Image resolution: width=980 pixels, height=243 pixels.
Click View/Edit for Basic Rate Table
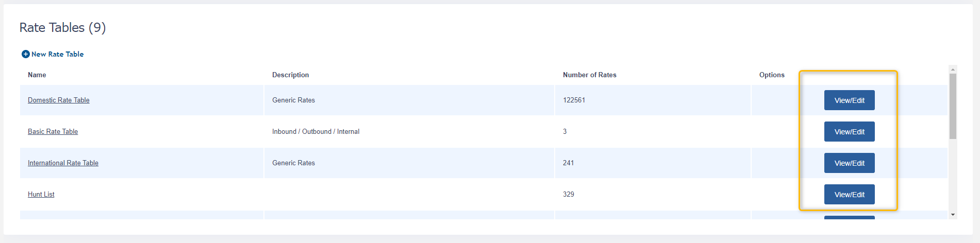[849, 132]
